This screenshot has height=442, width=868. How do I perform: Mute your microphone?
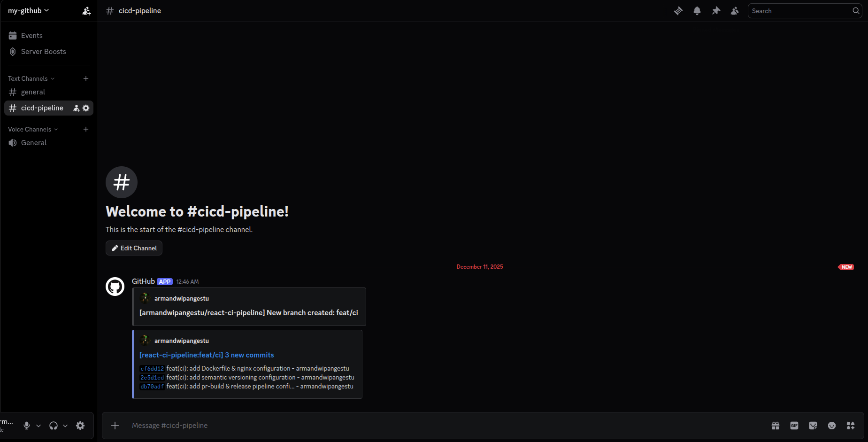click(x=26, y=426)
